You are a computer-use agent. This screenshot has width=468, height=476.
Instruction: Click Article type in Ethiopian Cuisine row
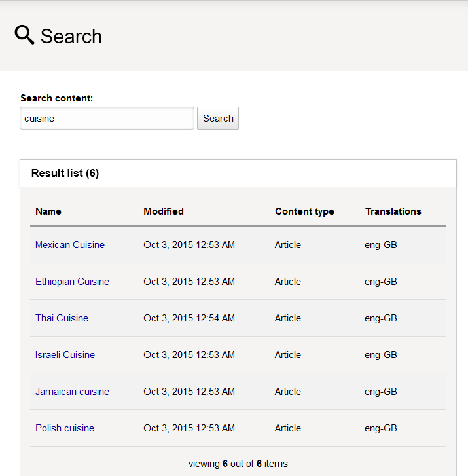point(288,282)
